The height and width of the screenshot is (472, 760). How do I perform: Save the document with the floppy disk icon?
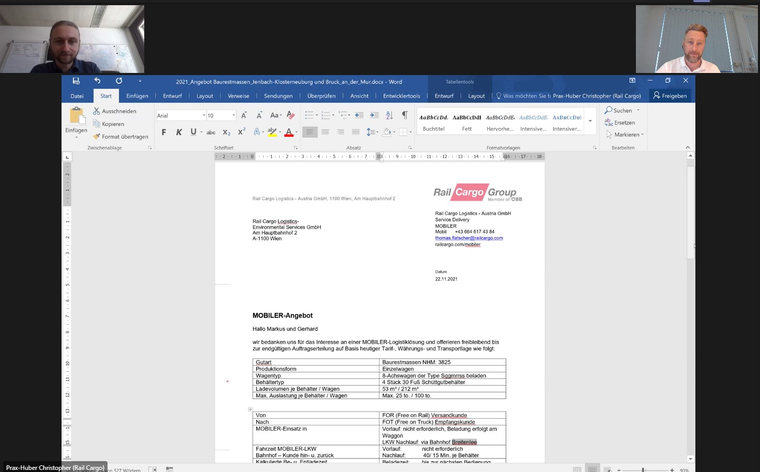click(76, 81)
